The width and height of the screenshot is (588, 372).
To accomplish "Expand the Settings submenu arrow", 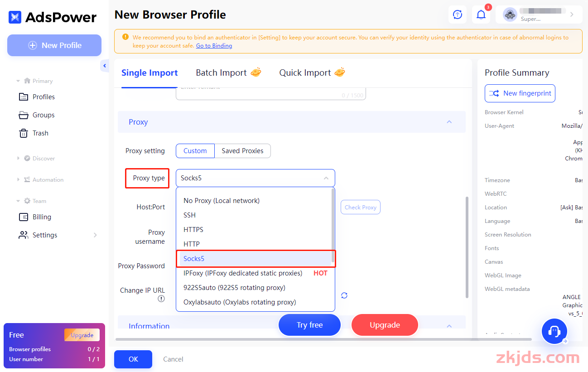I will click(95, 235).
